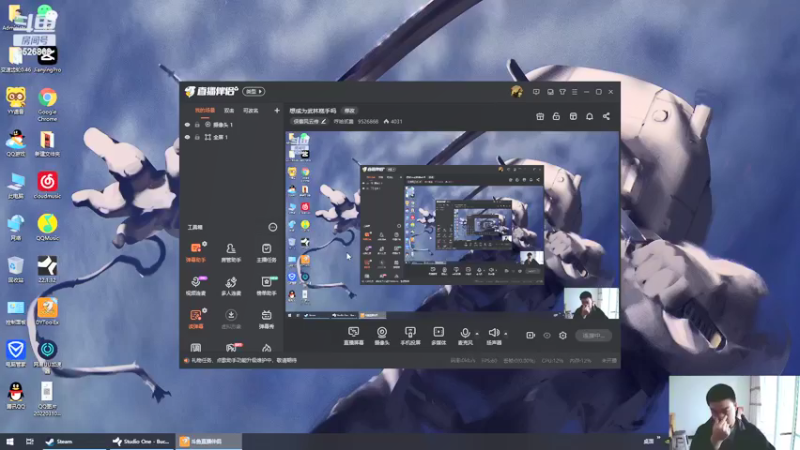This screenshot has height=450, width=800.
Task: Start recording with the record icon
Action: [x=530, y=335]
